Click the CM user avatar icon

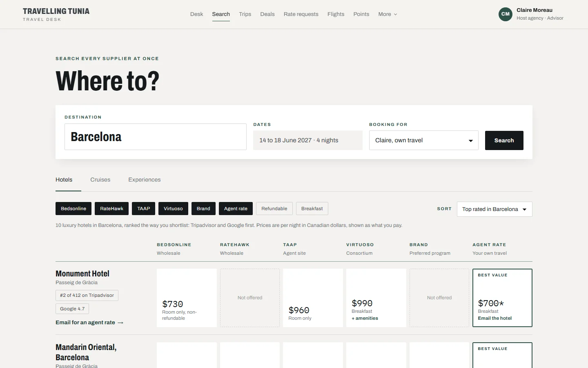point(506,14)
